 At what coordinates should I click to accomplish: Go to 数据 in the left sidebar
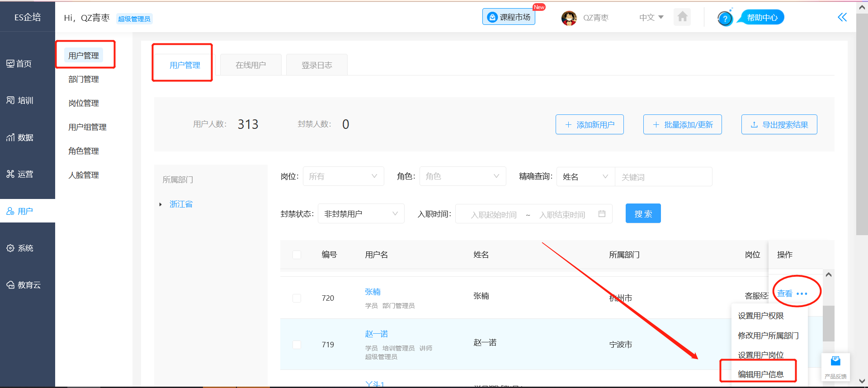point(20,137)
